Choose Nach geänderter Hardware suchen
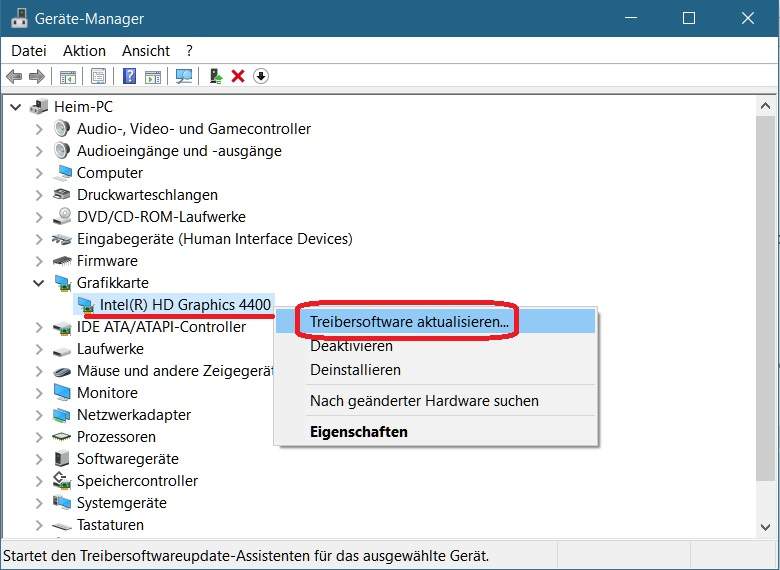The width and height of the screenshot is (780, 570). (x=436, y=401)
